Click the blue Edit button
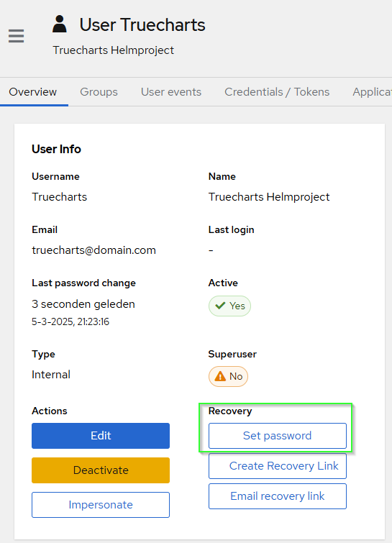Viewport: 392px width, 543px height. [101, 436]
